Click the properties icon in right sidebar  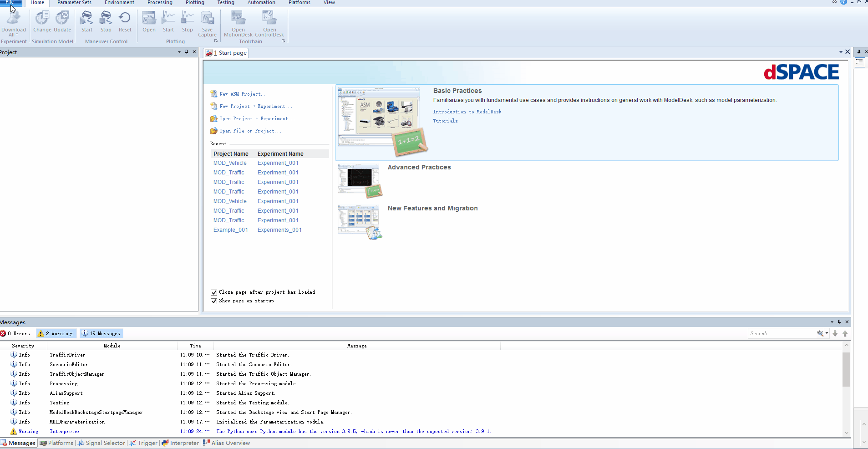click(x=860, y=62)
